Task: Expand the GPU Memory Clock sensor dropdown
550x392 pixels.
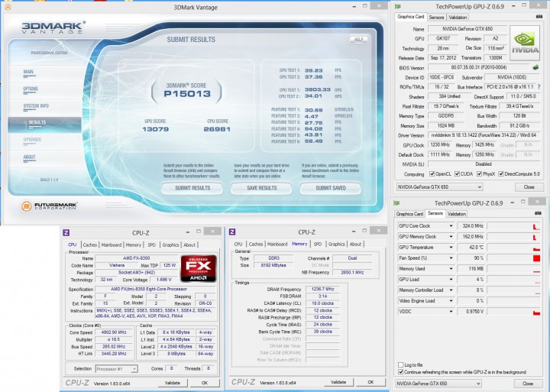Action: [451, 237]
